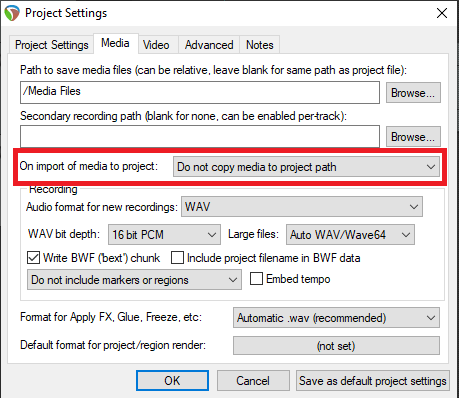The height and width of the screenshot is (398, 459).
Task: Click the media files path input field
Action: point(200,92)
